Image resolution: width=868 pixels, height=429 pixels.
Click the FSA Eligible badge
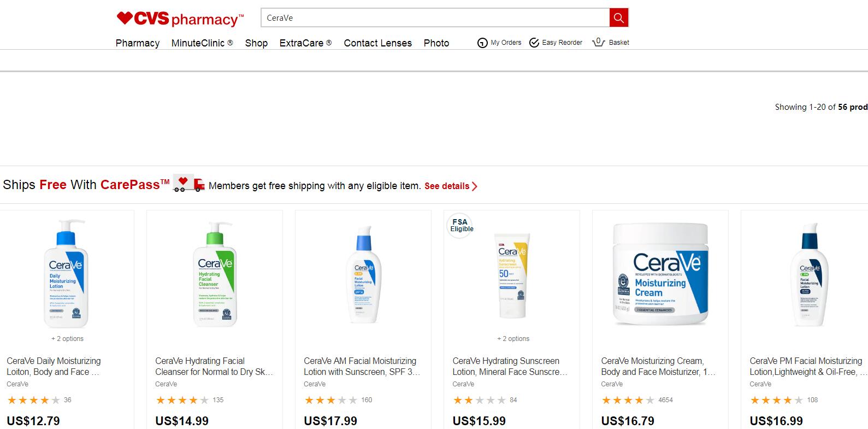click(x=461, y=225)
